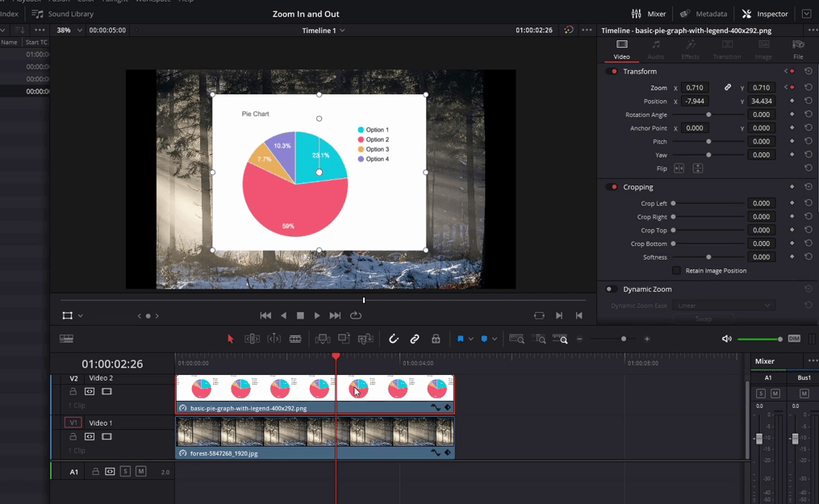Switch to the Audio inspector tab
This screenshot has width=819, height=504.
pos(656,49)
